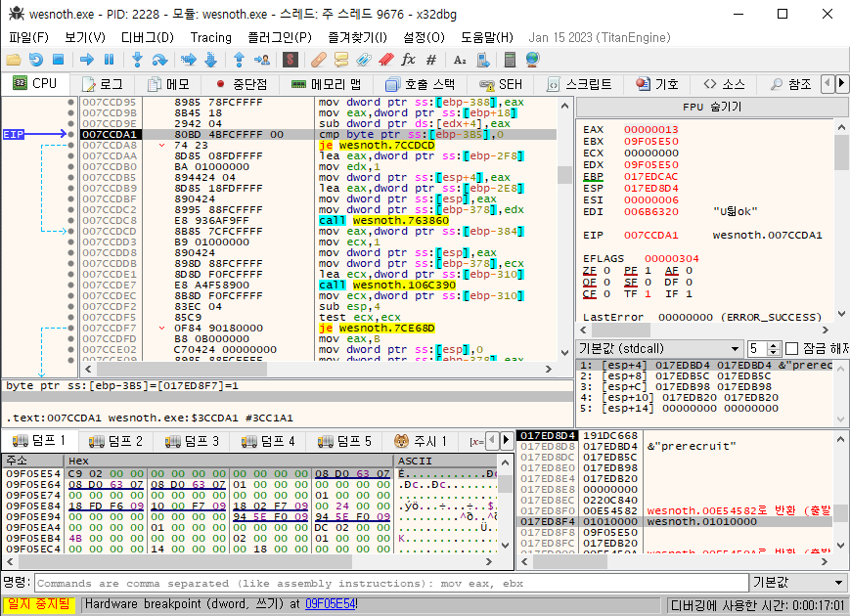Viewport: 850px width, 616px height.
Task: Open the Tracing menu
Action: click(x=211, y=37)
